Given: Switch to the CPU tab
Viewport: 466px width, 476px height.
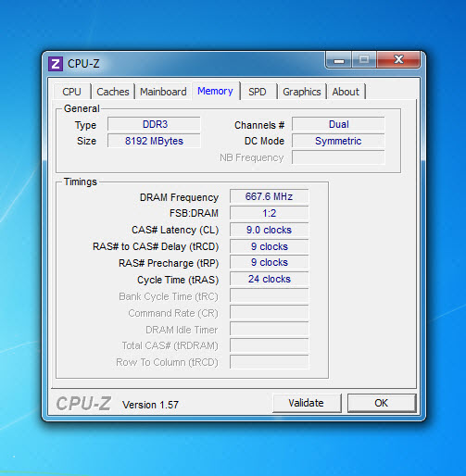Looking at the screenshot, I should pos(71,92).
